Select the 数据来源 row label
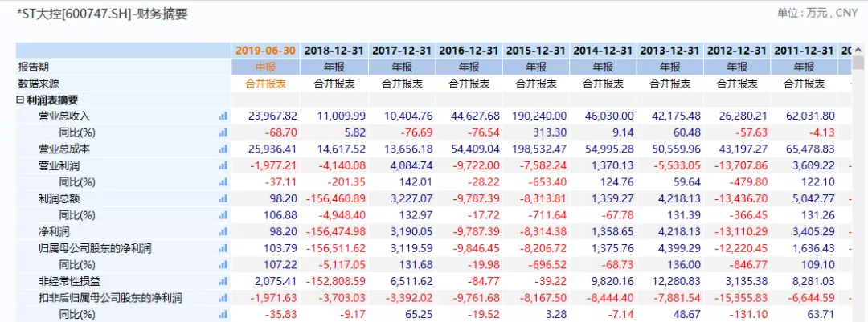The image size is (868, 322). click(x=39, y=84)
